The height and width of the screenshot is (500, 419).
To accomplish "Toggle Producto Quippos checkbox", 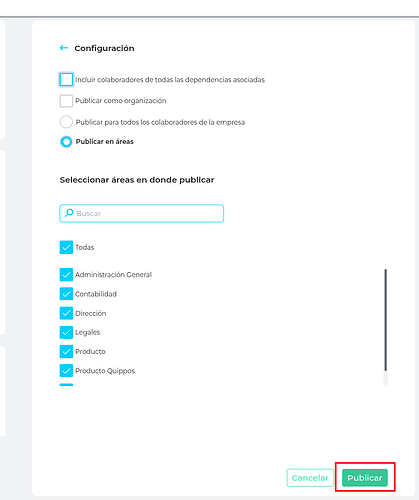I will click(66, 371).
